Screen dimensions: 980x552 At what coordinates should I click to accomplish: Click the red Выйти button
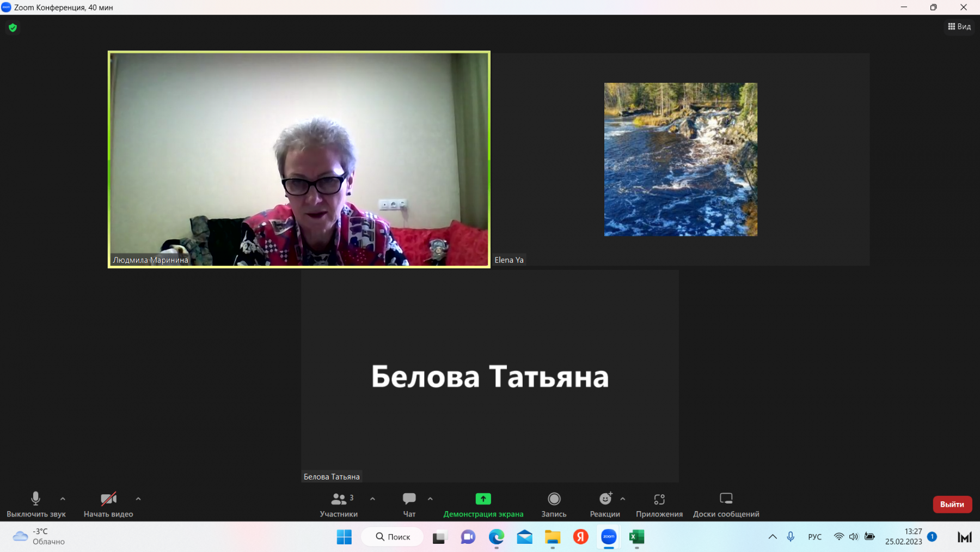952,504
